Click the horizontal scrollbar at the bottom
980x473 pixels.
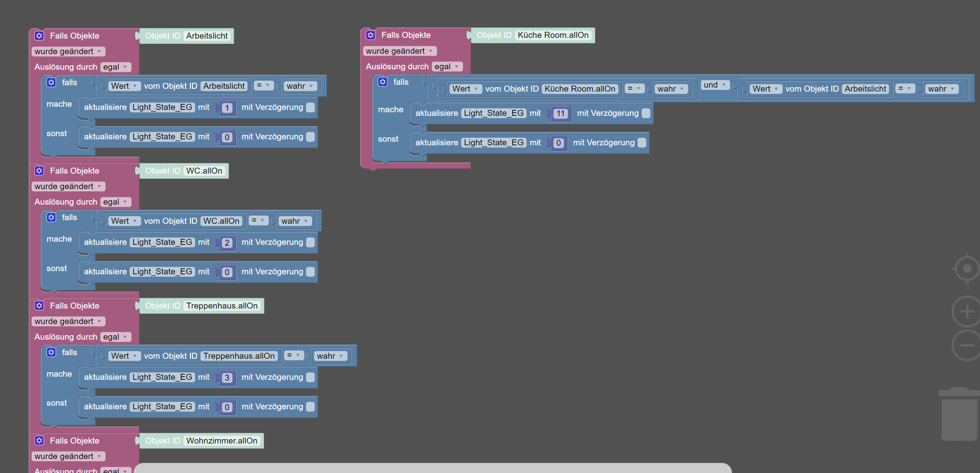[x=433, y=468]
